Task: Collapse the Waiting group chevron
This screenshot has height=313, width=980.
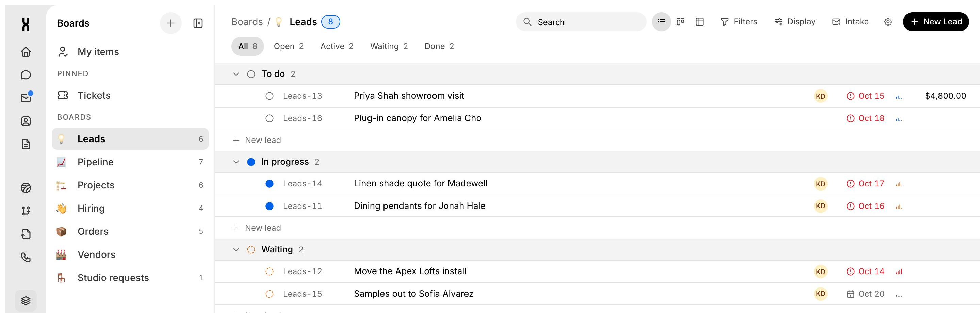Action: click(x=236, y=249)
